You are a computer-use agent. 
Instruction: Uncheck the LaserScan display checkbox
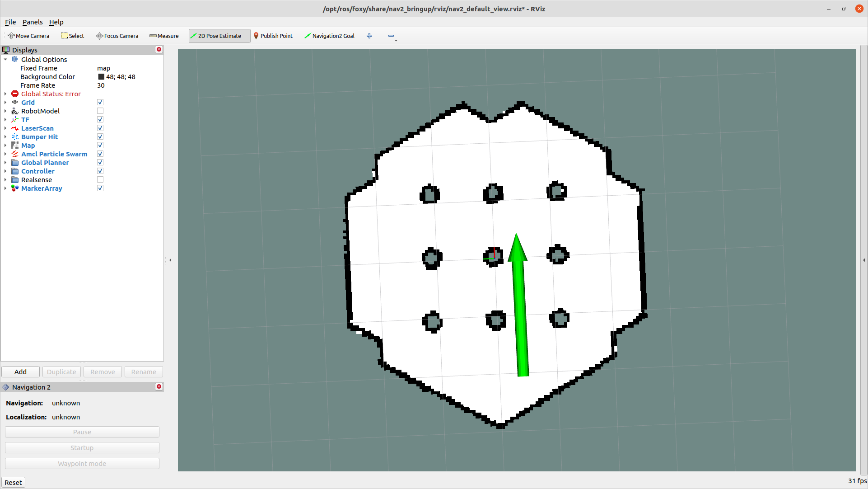coord(100,128)
